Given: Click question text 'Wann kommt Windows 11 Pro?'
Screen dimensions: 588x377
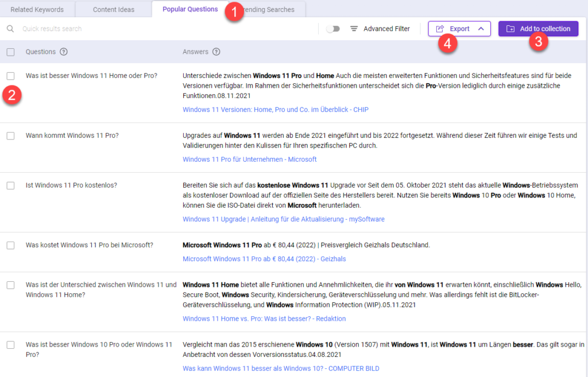Looking at the screenshot, I should (72, 135).
